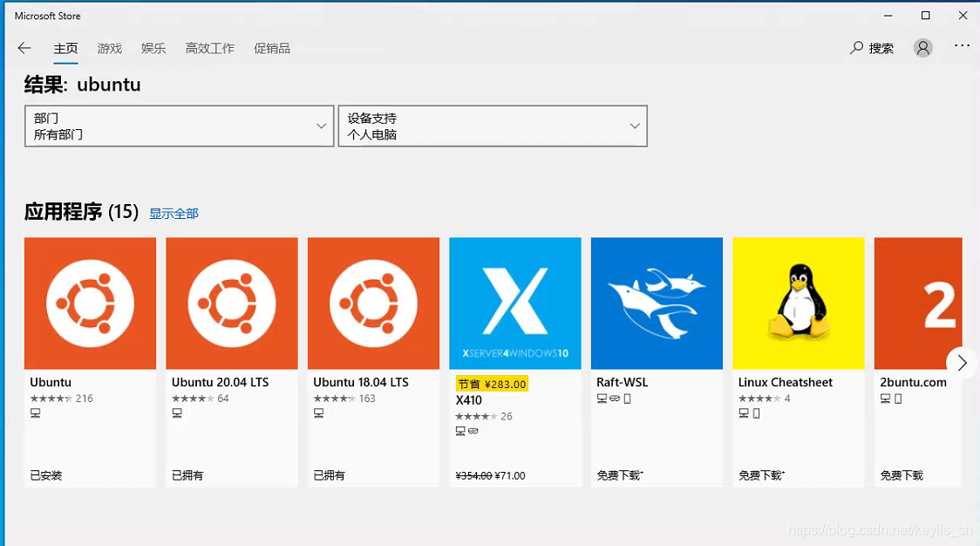980x546 pixels.
Task: Click PC device icon under Ubuntu 20.04 LTS
Action: coord(177,413)
